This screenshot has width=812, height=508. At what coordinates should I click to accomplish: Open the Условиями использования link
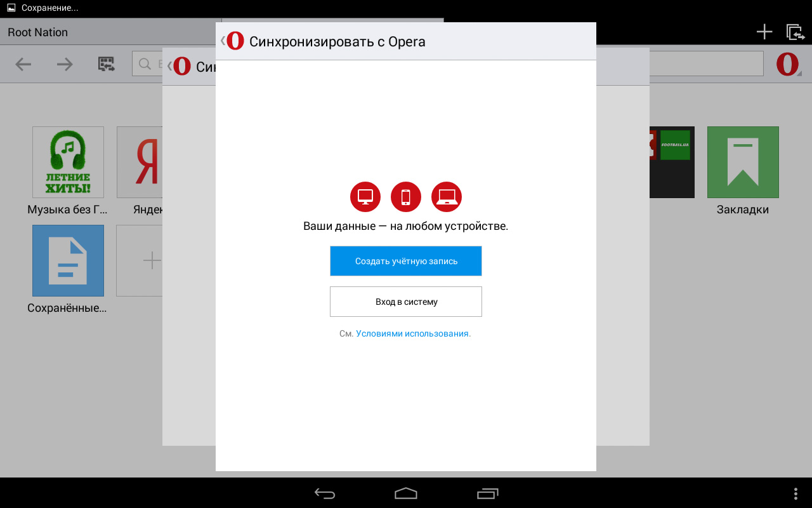(x=413, y=333)
